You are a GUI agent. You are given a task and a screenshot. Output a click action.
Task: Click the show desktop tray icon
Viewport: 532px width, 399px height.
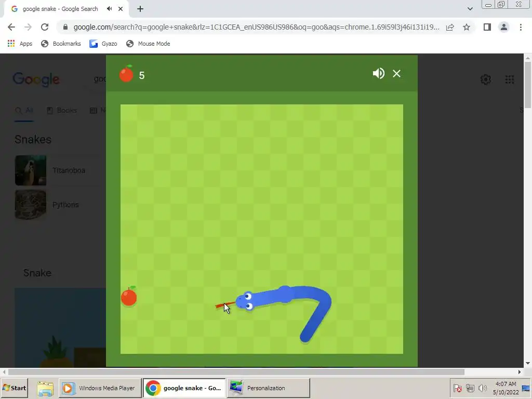526,388
